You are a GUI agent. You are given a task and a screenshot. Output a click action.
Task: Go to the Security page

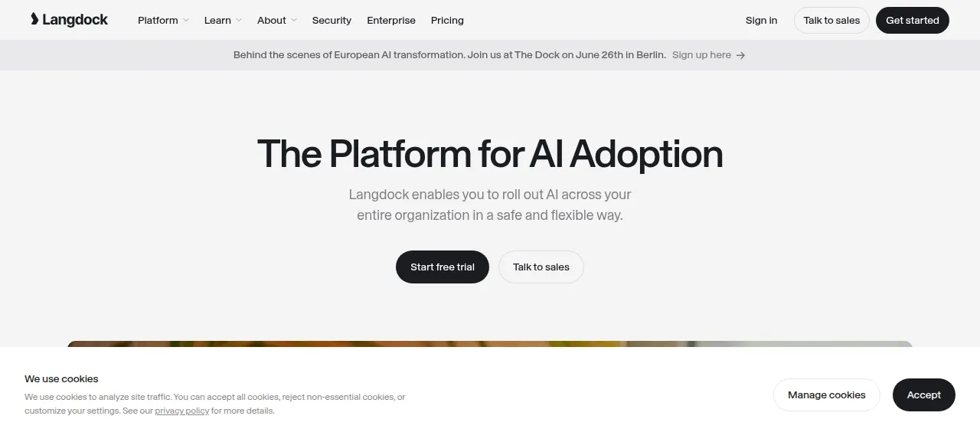[x=332, y=21]
